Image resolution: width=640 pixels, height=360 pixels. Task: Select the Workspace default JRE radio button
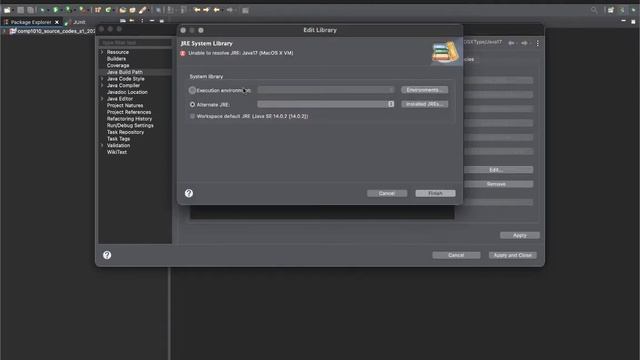(x=192, y=116)
